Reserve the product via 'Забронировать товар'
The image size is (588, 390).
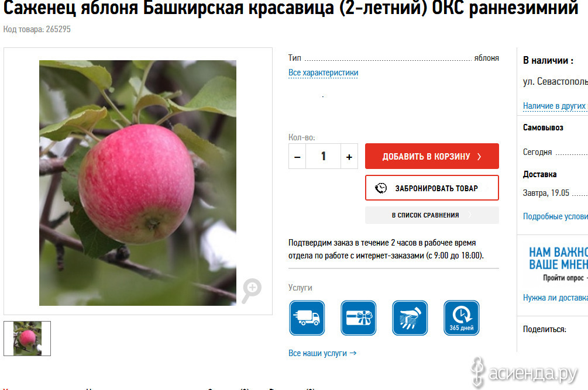(x=432, y=188)
